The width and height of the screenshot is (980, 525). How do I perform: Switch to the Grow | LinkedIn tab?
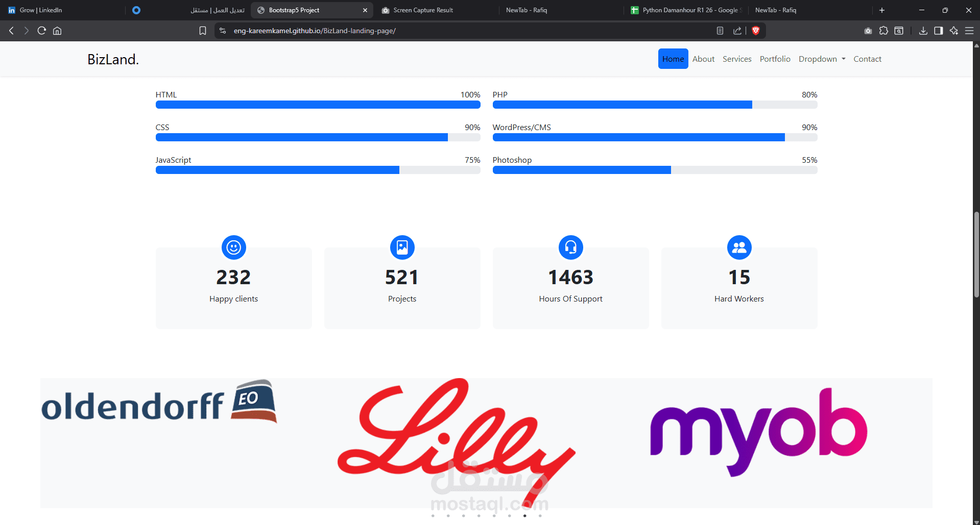pos(63,10)
